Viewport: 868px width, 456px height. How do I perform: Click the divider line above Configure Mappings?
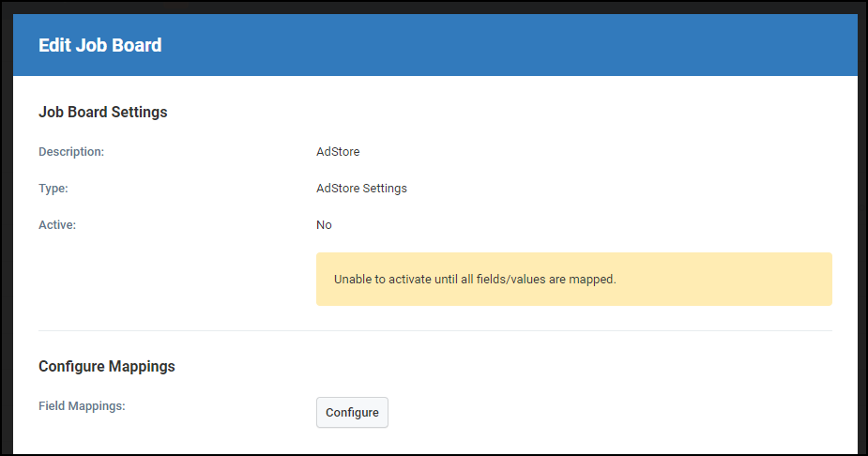click(435, 331)
